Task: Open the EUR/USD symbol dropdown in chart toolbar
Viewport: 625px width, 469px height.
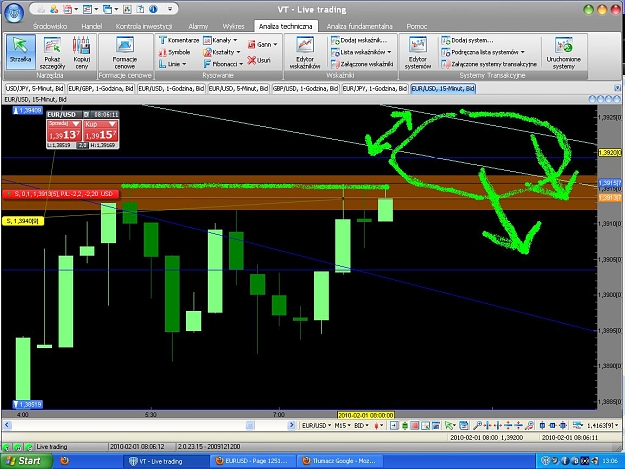Action: point(316,426)
